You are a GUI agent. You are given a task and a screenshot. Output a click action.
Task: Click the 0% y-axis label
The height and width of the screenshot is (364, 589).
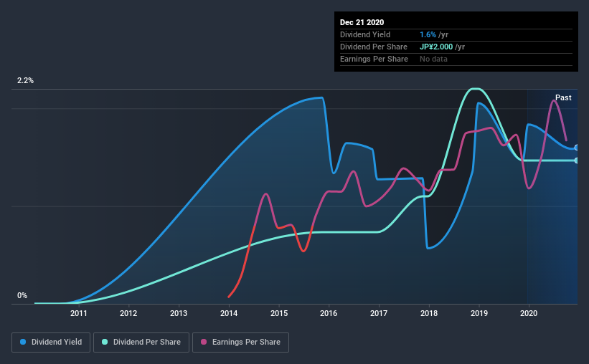point(22,296)
